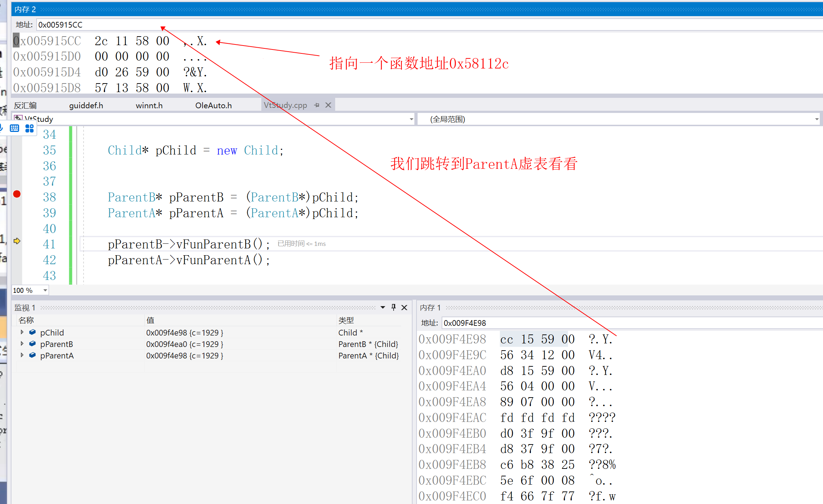Expand the pParentB watch entry

(x=22, y=344)
